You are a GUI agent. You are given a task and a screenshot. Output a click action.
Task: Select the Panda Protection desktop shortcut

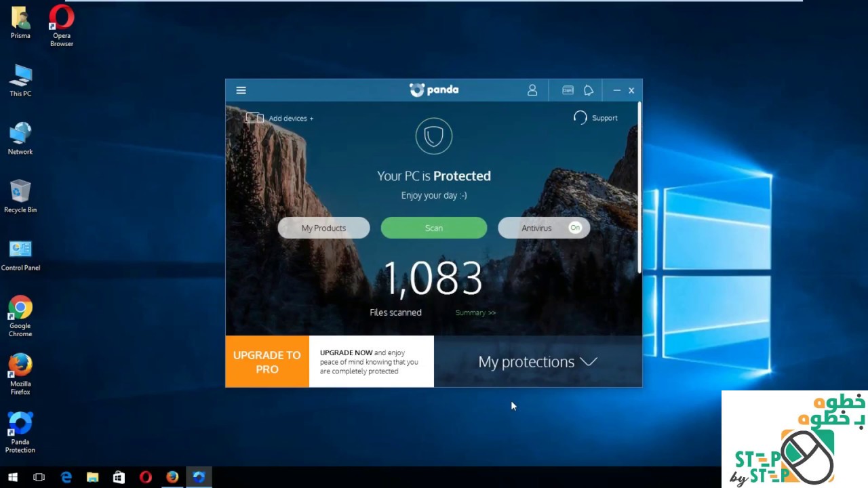(x=20, y=432)
